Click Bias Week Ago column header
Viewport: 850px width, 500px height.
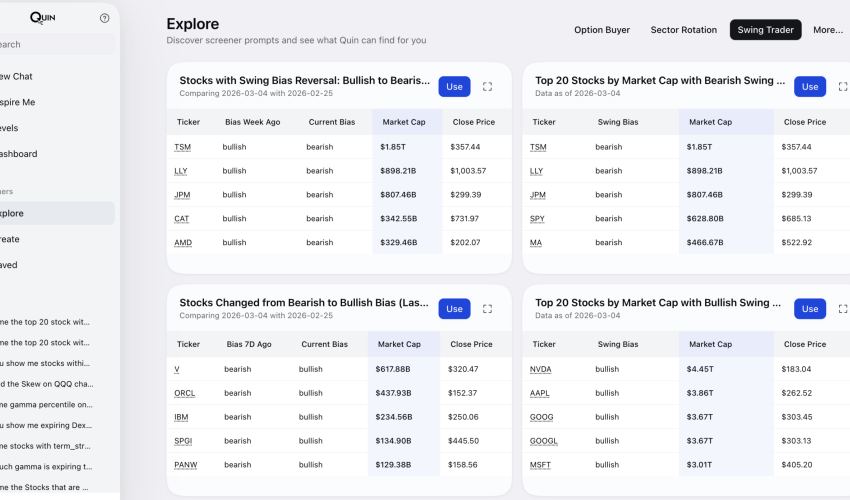(x=253, y=122)
